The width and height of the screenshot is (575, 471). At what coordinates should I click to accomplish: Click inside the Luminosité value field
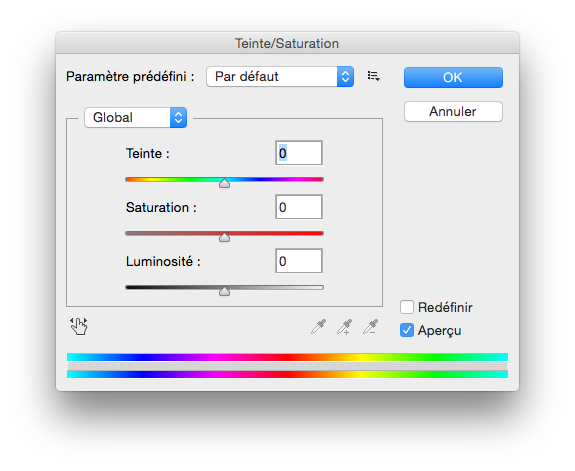299,261
